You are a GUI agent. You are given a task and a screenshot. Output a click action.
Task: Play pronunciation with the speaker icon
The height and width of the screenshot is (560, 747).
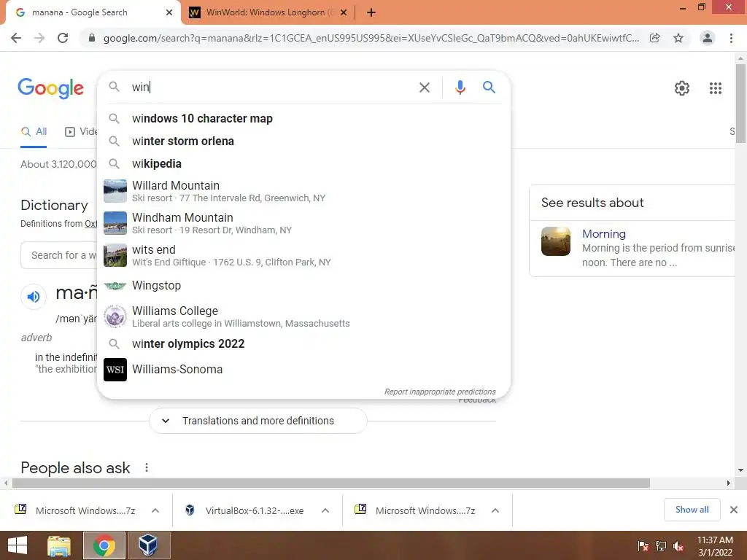34,297
